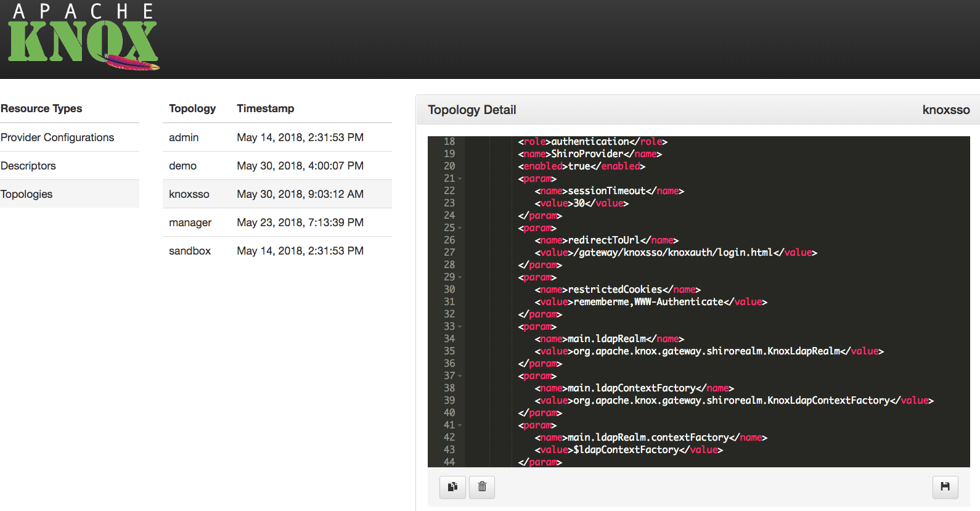Click the Apache Knox logo
The image size is (980, 511).
pyautogui.click(x=83, y=38)
